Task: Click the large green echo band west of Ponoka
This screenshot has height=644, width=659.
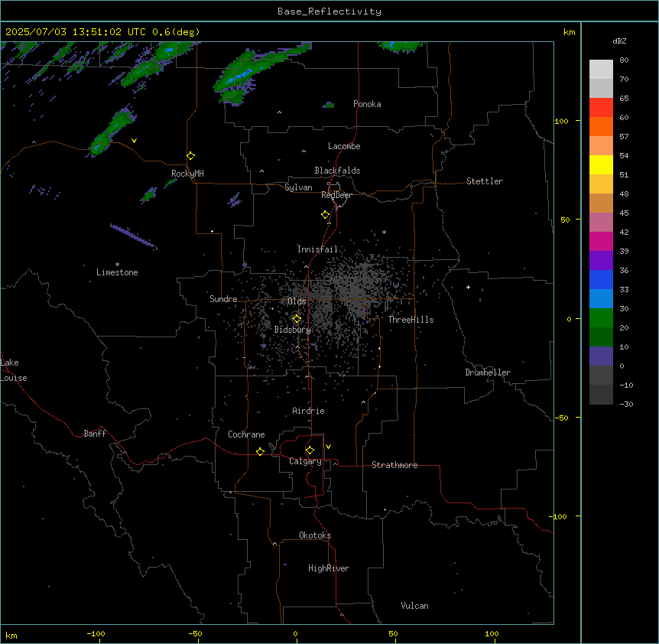Action: [252, 73]
